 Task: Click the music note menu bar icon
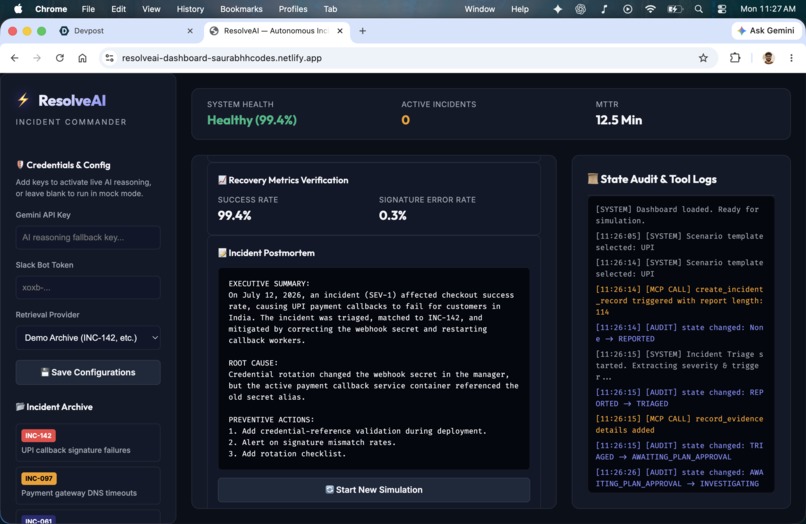604,9
